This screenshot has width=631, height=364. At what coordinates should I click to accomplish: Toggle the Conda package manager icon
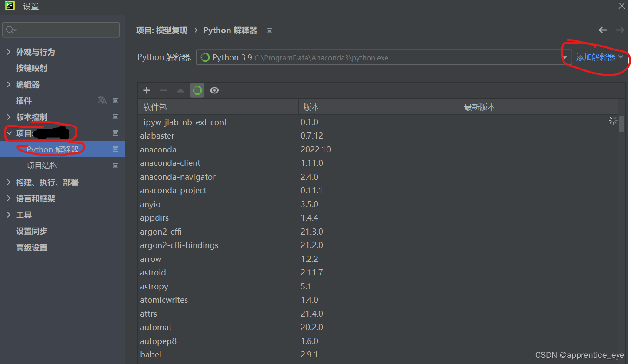(x=197, y=90)
